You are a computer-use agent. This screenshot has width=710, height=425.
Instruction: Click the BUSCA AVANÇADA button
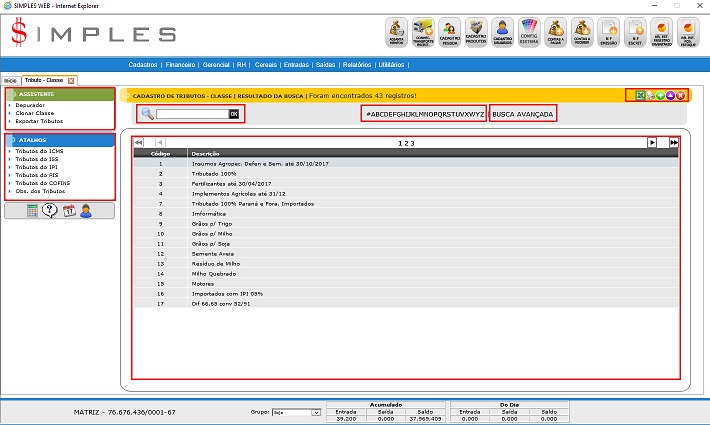tap(523, 114)
